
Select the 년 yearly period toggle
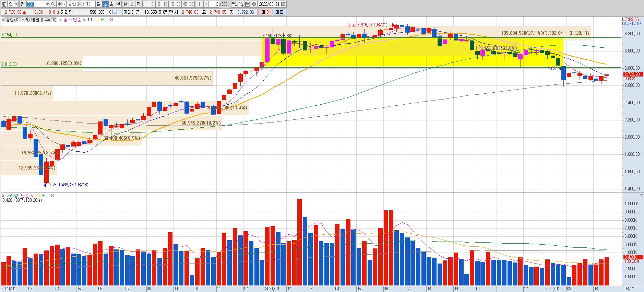pyautogui.click(x=118, y=4)
